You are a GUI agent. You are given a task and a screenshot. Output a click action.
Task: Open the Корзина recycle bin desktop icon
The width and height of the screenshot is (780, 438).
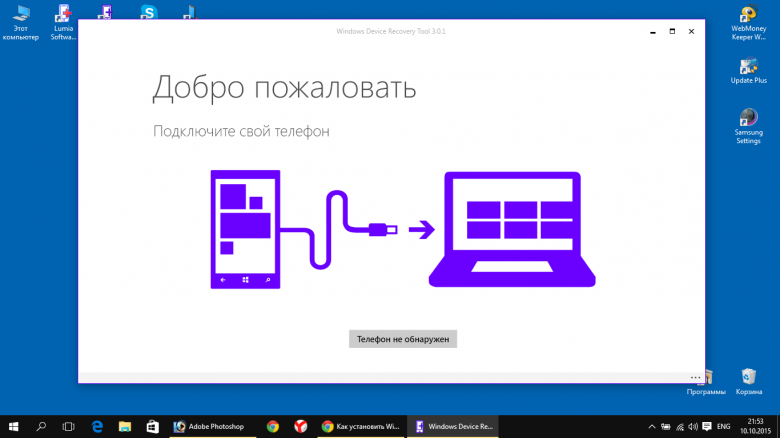coord(749,382)
